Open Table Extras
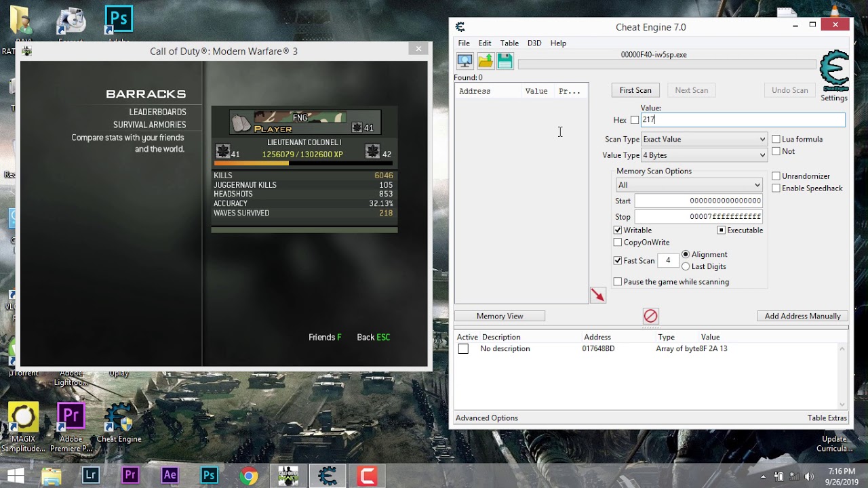 click(x=827, y=418)
